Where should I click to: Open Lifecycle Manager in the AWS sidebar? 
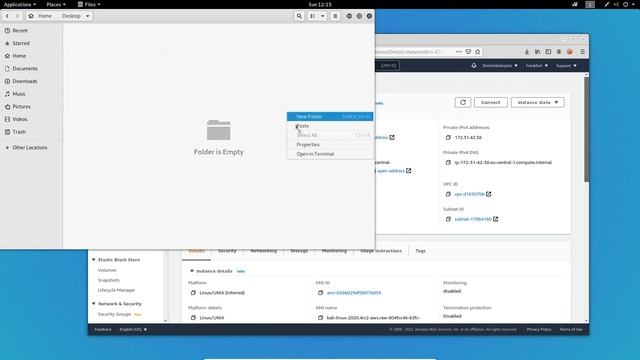pos(116,290)
